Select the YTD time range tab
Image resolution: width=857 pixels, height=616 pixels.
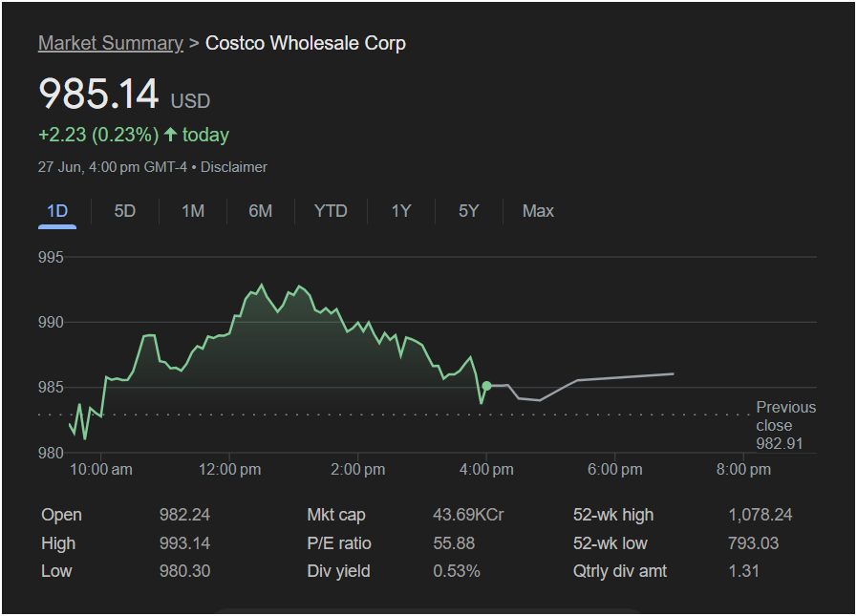(331, 211)
